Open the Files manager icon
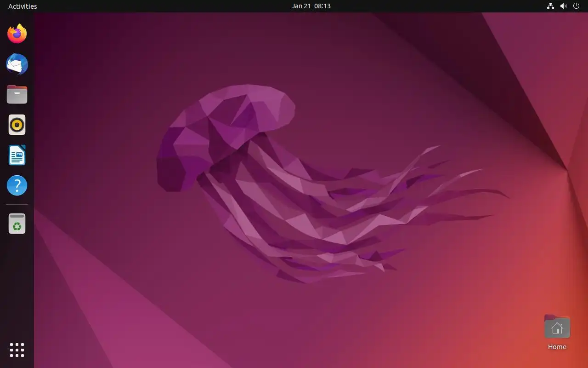The width and height of the screenshot is (588, 368). (17, 94)
